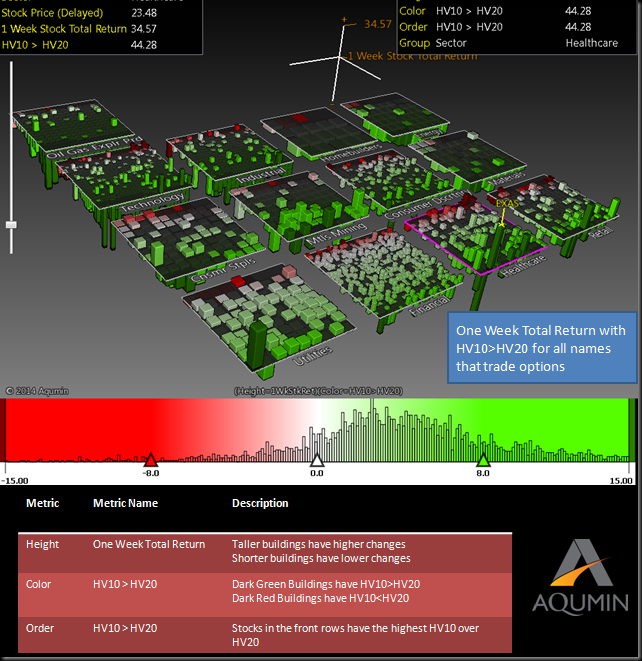Viewport: 642px width, 661px height.
Task: Click the Metric Name column header
Action: pos(126,503)
